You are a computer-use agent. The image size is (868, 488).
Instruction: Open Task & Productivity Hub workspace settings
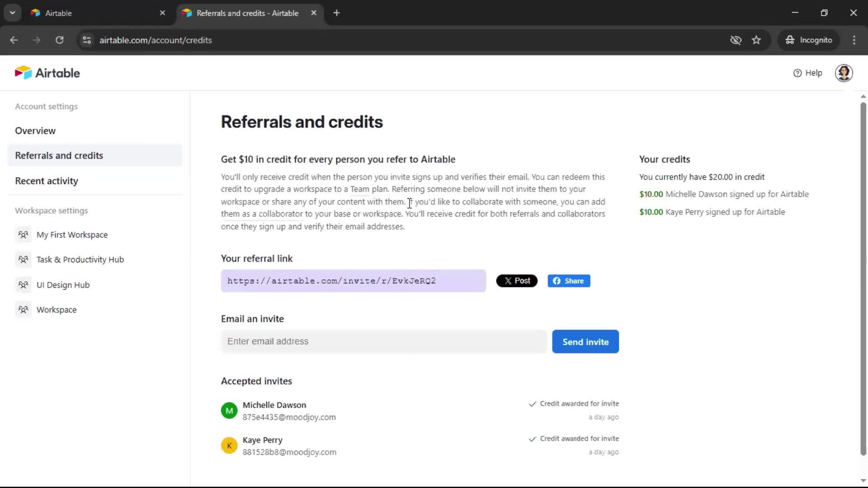coord(80,259)
